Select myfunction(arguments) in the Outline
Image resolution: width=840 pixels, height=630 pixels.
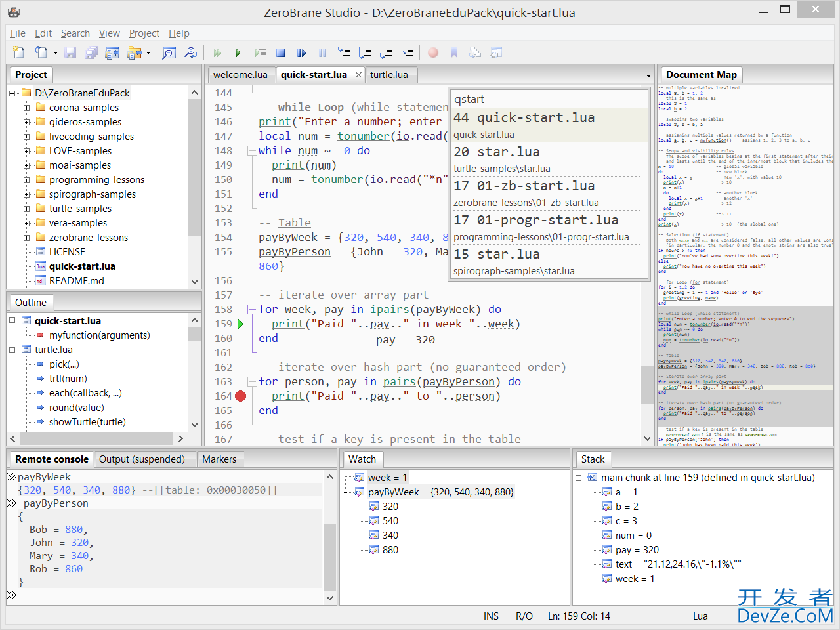point(99,335)
